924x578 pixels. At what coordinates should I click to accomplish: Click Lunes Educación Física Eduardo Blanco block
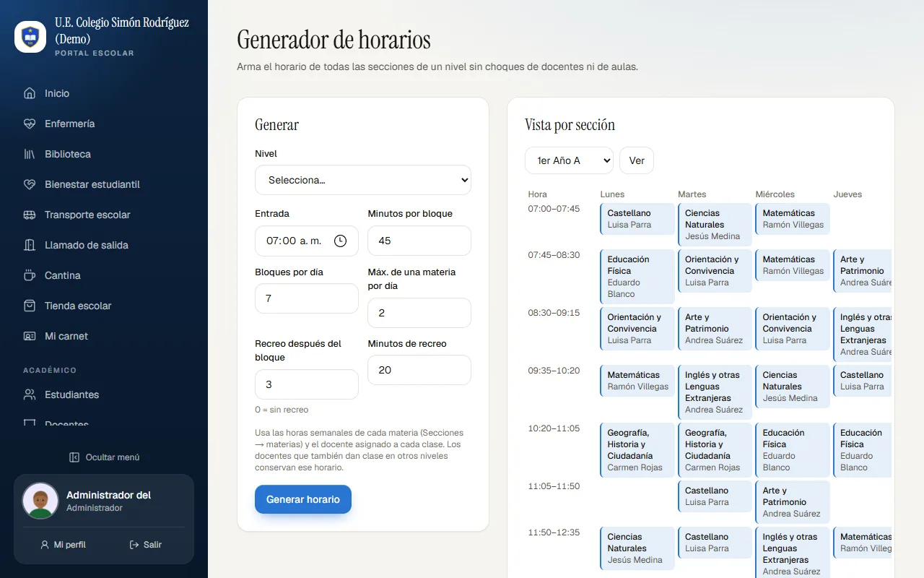tap(637, 277)
